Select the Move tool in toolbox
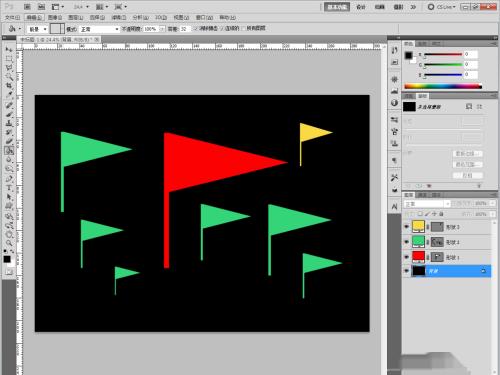The image size is (500, 375). [9, 49]
